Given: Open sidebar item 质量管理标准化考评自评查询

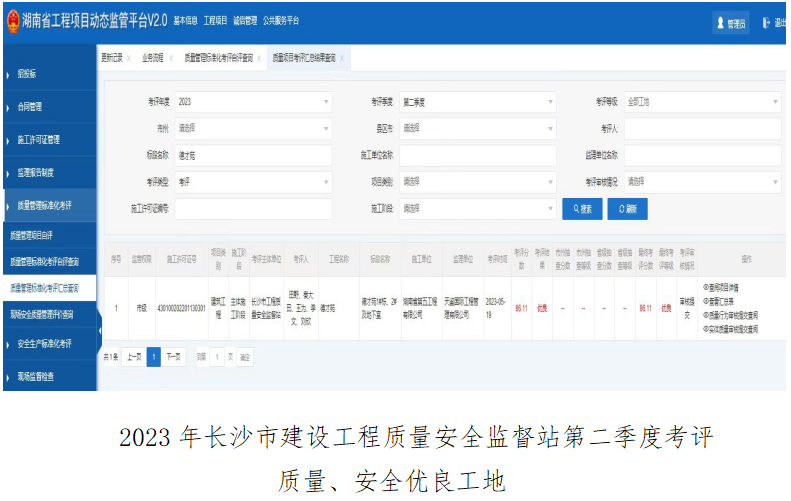Looking at the screenshot, I should pyautogui.click(x=49, y=262).
